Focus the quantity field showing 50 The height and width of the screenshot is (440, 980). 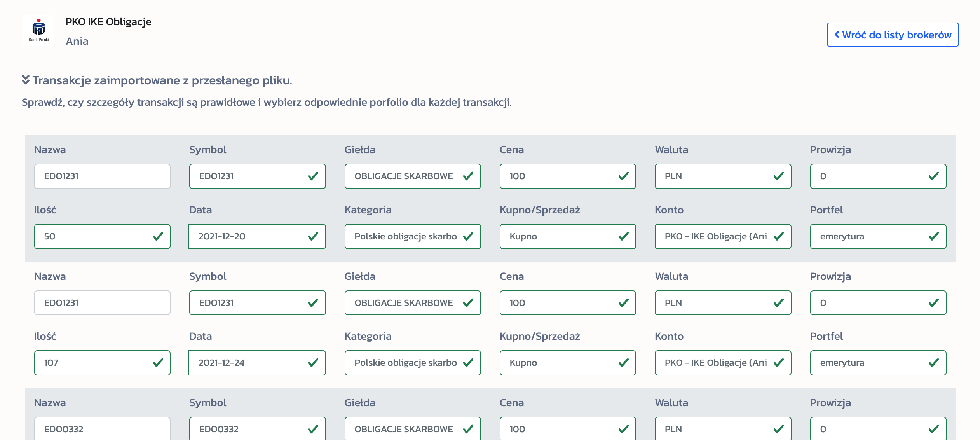click(93, 236)
